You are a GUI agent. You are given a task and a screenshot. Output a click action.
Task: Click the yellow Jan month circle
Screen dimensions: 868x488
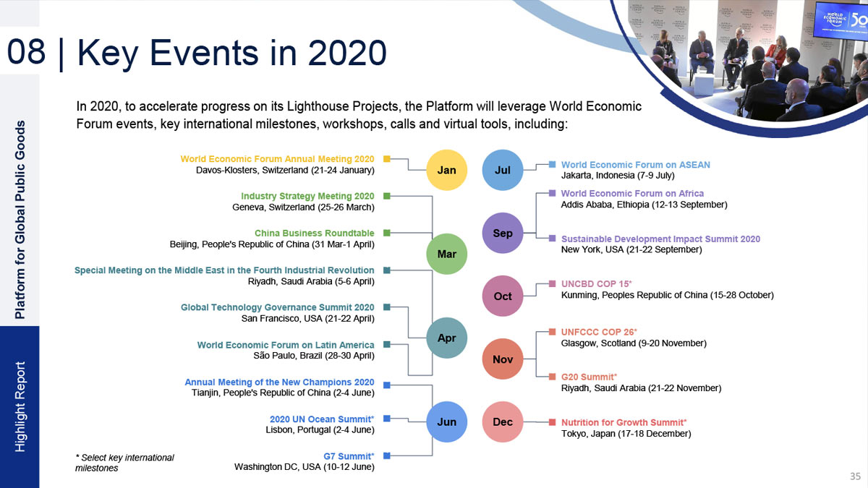[x=446, y=171]
